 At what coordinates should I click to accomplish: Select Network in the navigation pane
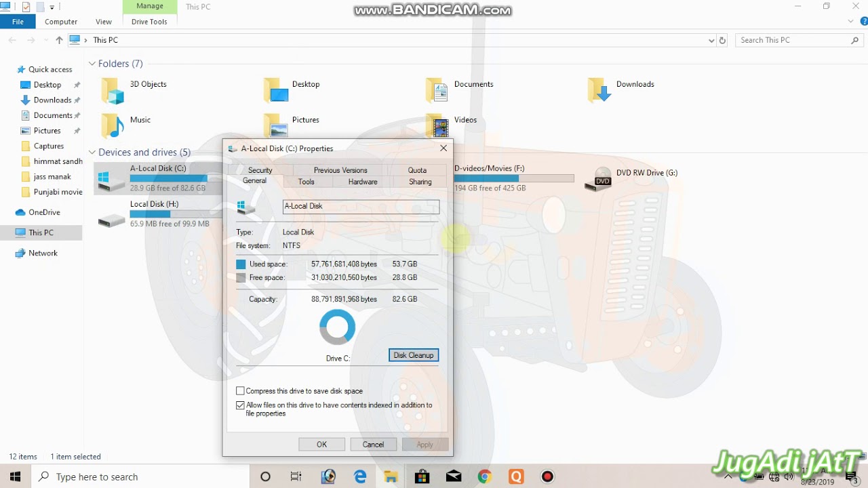43,253
